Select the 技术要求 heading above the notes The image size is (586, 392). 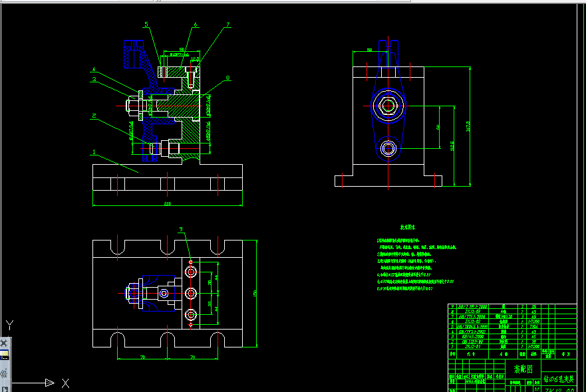(x=408, y=227)
